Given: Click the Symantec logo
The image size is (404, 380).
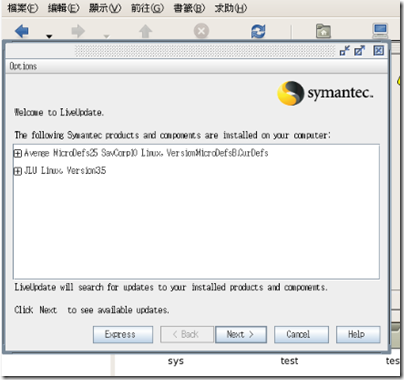Looking at the screenshot, I should point(325,93).
